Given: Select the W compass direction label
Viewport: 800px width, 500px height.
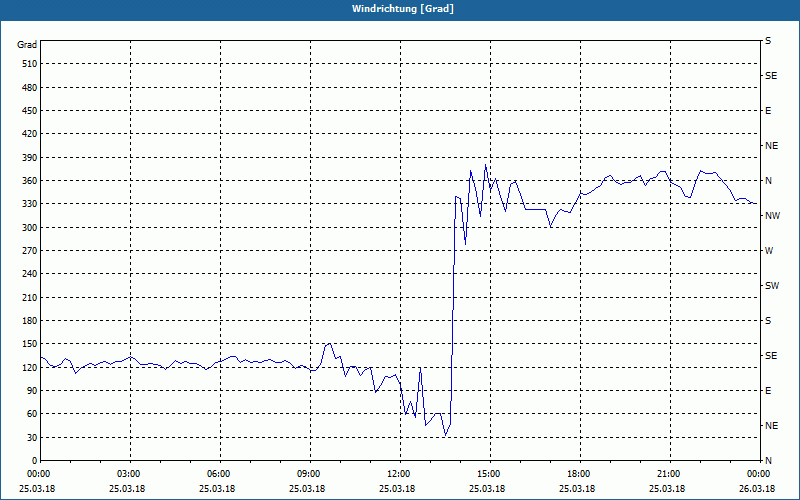Looking at the screenshot, I should click(769, 251).
